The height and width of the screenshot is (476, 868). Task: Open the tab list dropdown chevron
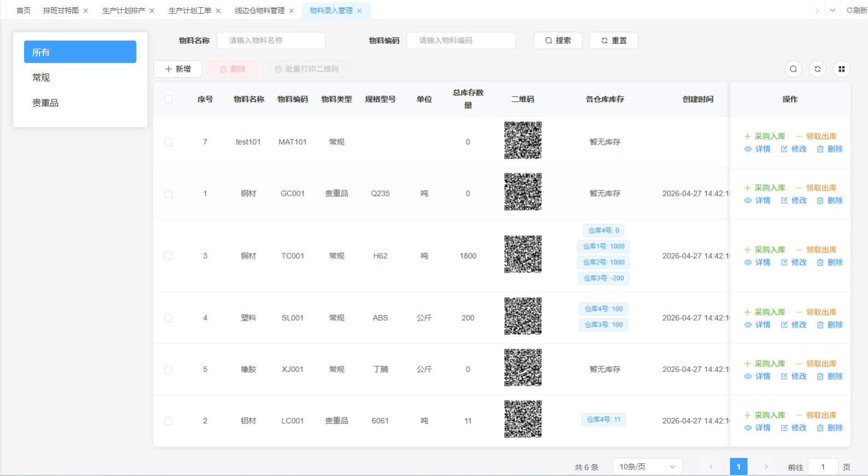(832, 10)
